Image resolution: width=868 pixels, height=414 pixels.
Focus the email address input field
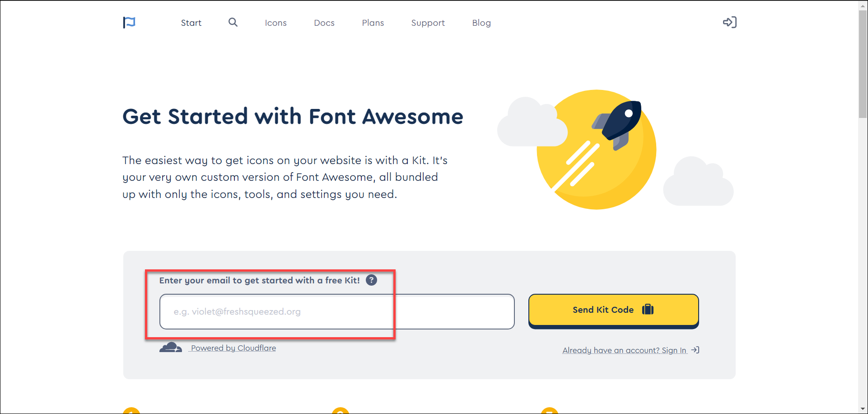click(336, 311)
